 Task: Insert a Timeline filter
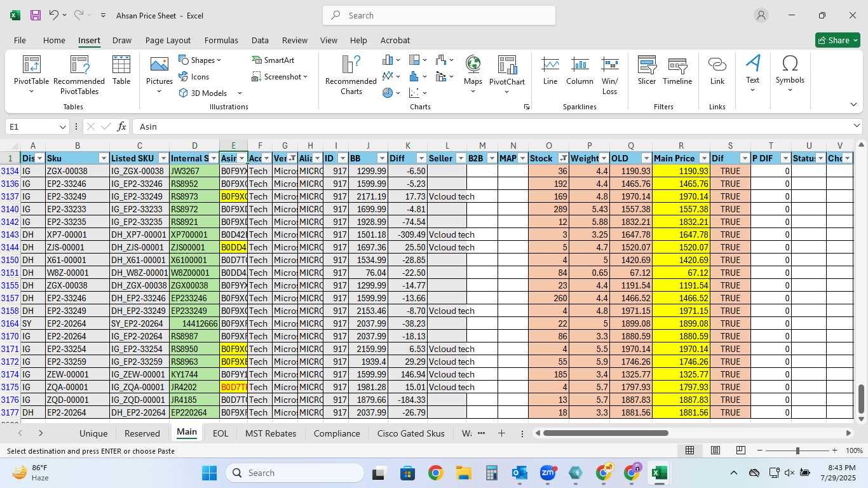click(677, 71)
